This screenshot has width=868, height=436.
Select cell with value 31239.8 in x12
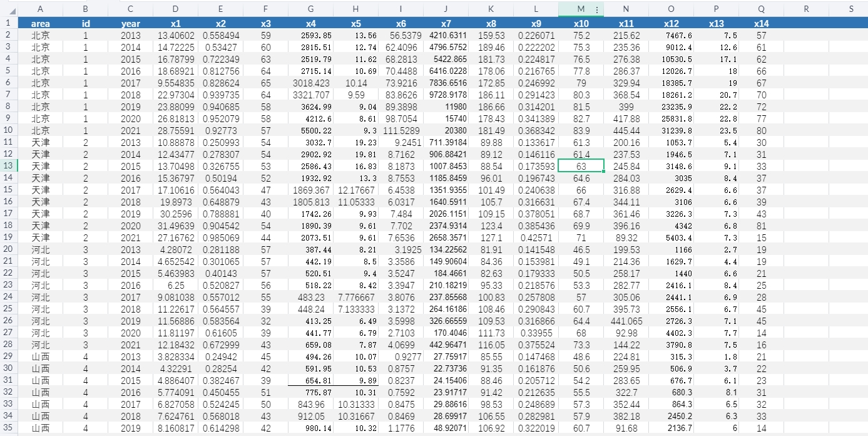click(671, 130)
